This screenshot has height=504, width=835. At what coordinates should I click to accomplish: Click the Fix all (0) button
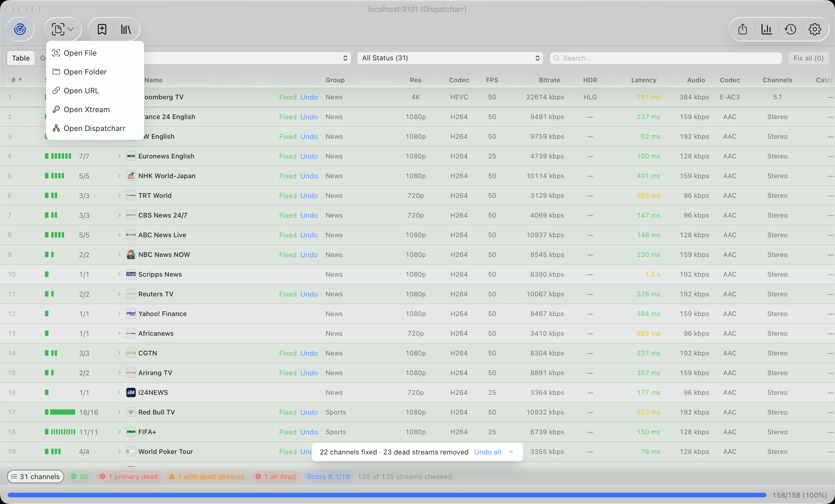(808, 58)
